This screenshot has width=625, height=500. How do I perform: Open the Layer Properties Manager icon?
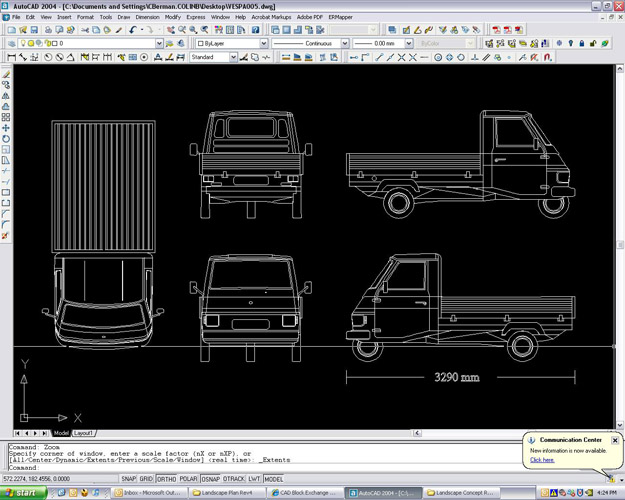pyautogui.click(x=12, y=43)
